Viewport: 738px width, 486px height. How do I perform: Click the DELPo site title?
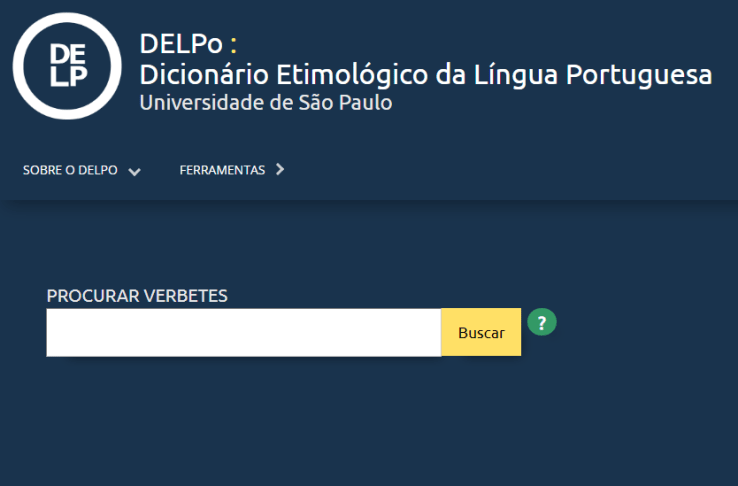(181, 44)
